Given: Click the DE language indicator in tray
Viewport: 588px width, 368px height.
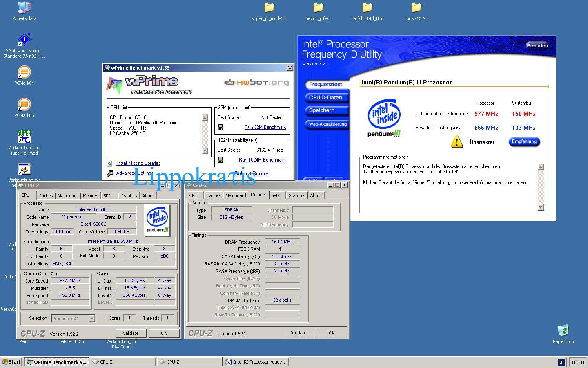Looking at the screenshot, I should pos(561,362).
